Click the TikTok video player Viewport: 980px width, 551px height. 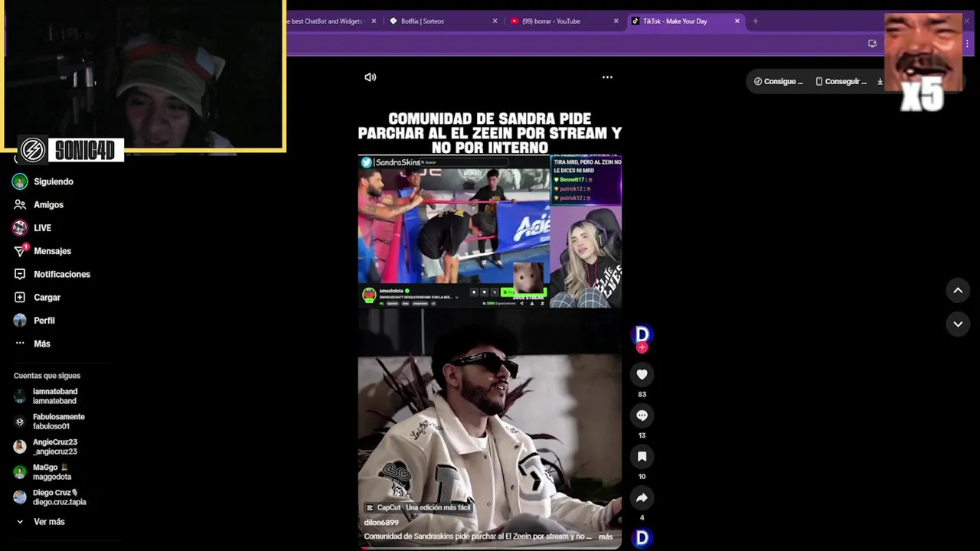(490, 306)
